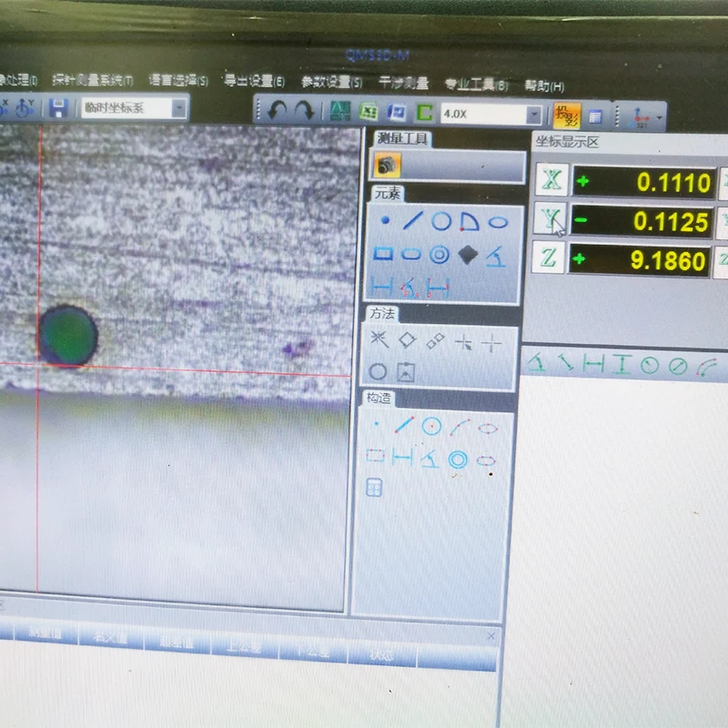Image resolution: width=728 pixels, height=728 pixels.
Task: Select the circle measurement tool in 元素 panel
Action: click(x=442, y=221)
